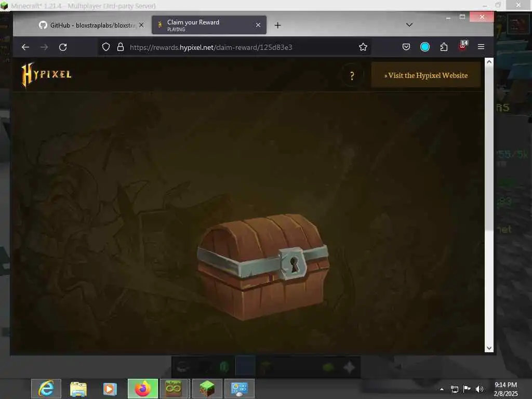532x399 pixels.
Task: Maximize the Firefox window
Action: [x=462, y=17]
